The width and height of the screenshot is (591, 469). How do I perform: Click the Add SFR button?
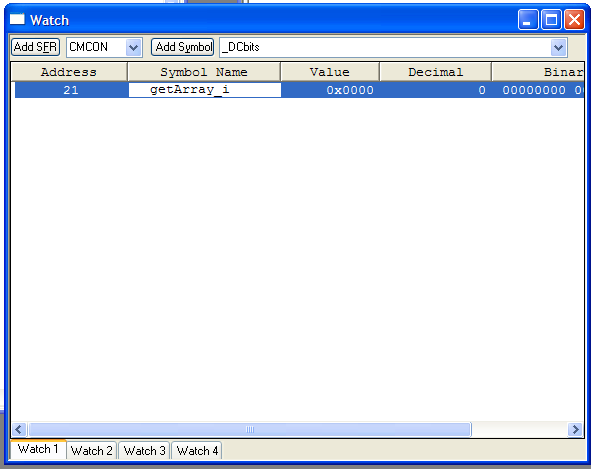pyautogui.click(x=35, y=47)
